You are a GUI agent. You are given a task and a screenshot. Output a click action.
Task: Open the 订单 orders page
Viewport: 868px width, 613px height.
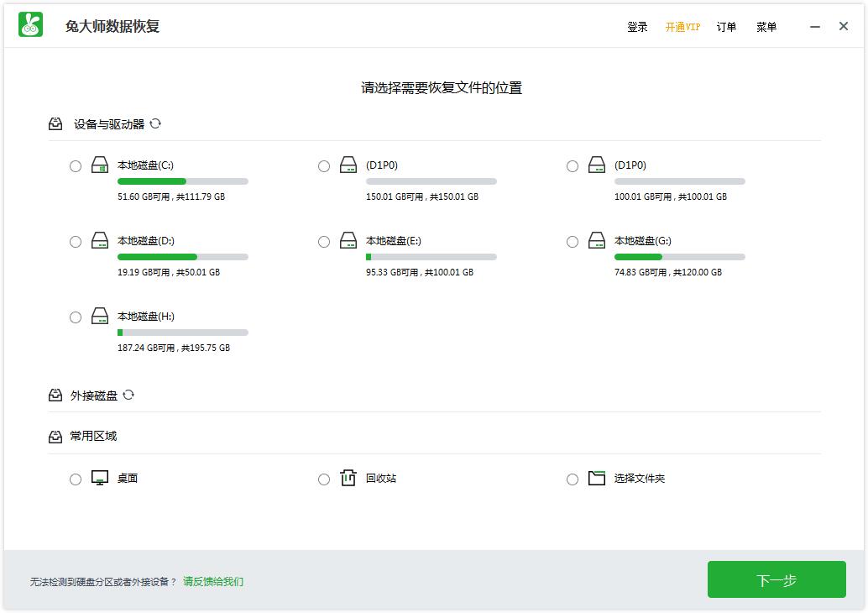pos(726,26)
